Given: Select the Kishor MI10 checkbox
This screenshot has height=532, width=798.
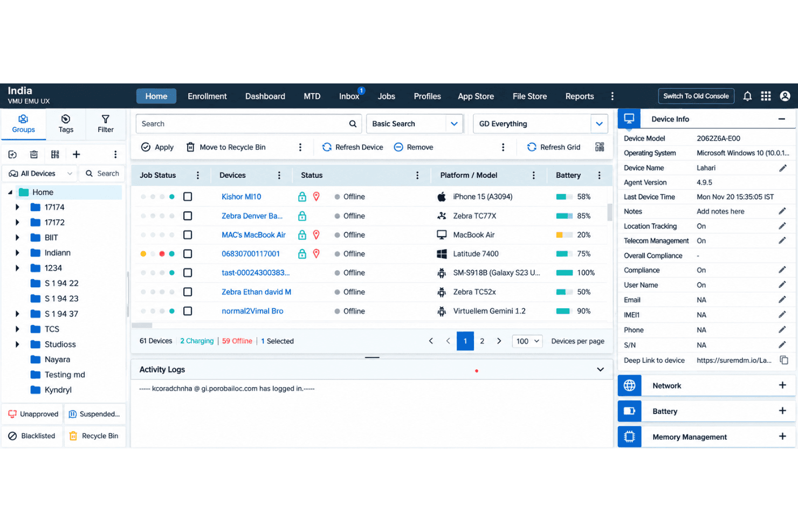Looking at the screenshot, I should (188, 197).
